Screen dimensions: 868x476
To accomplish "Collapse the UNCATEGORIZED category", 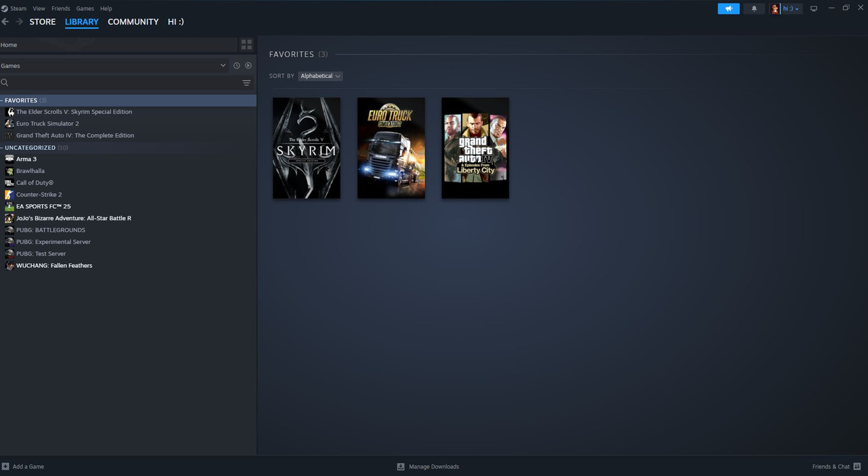I will 2,148.
